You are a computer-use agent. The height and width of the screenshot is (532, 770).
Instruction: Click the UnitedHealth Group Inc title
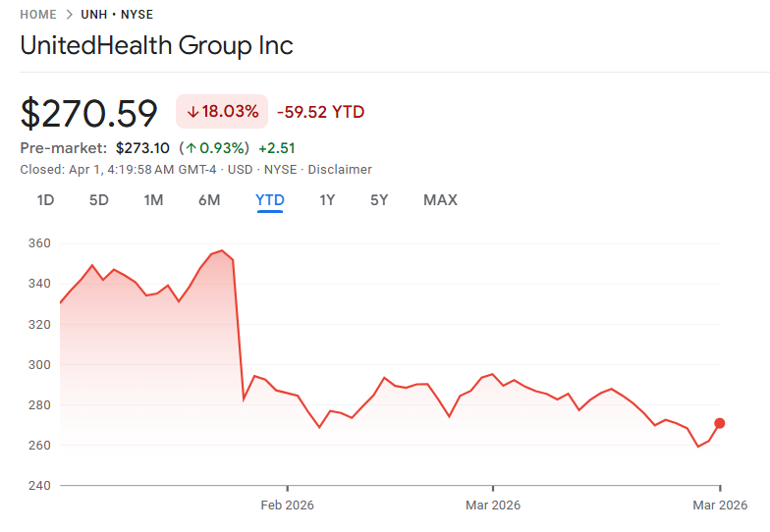(157, 45)
